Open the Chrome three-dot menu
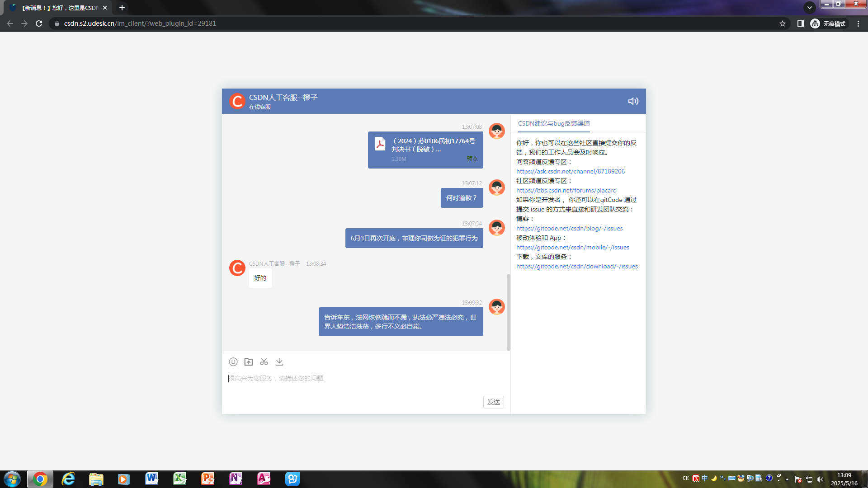This screenshot has height=488, width=868. click(858, 23)
